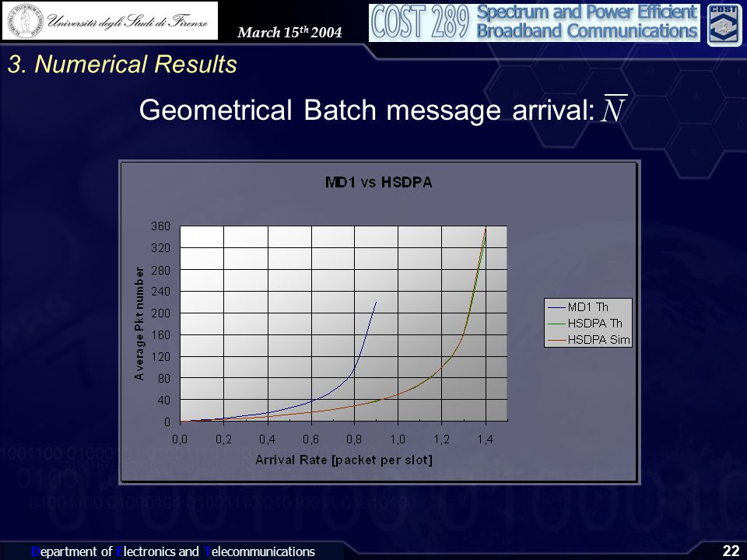
Task: Click the HSDPA Sim legend entry
Action: pos(589,340)
